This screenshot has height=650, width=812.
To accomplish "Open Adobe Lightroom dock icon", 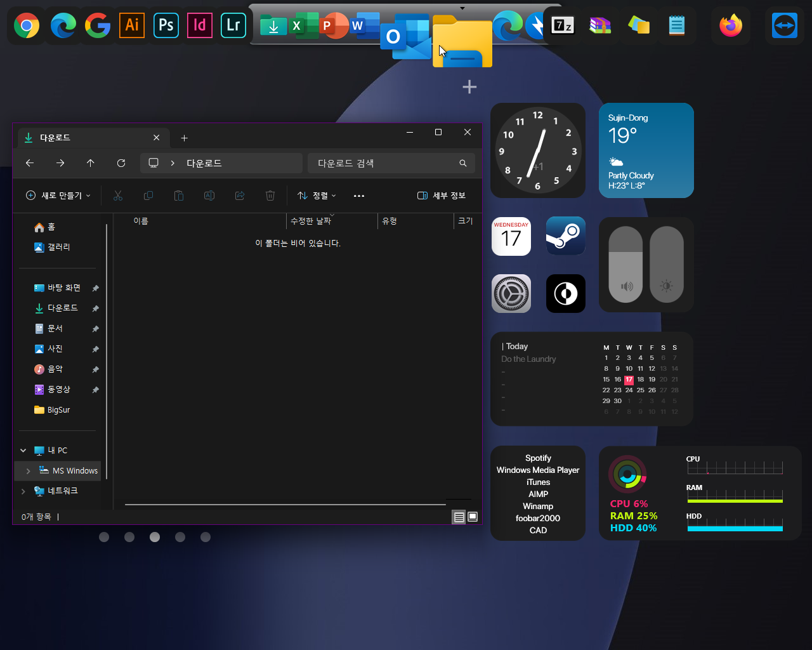I will [233, 25].
